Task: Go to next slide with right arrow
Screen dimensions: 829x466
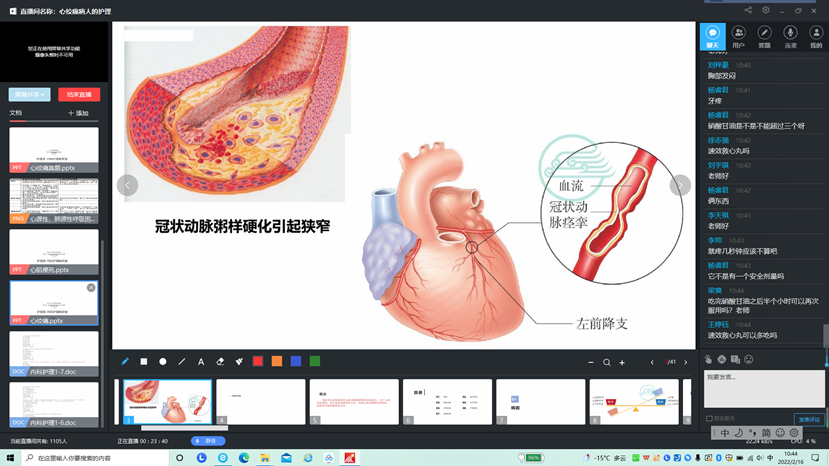Action: pyautogui.click(x=680, y=185)
